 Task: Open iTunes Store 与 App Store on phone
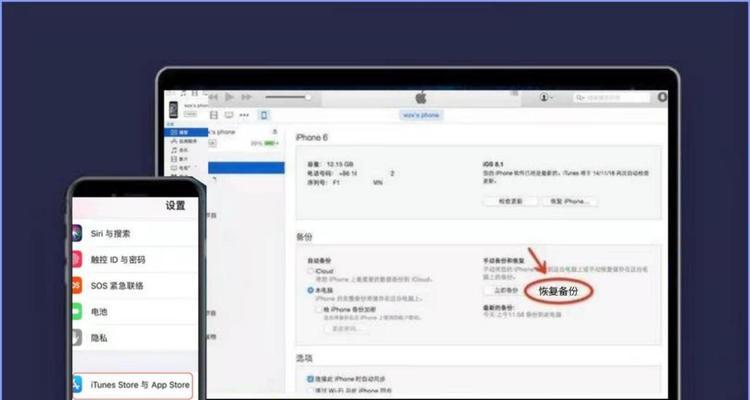point(133,386)
